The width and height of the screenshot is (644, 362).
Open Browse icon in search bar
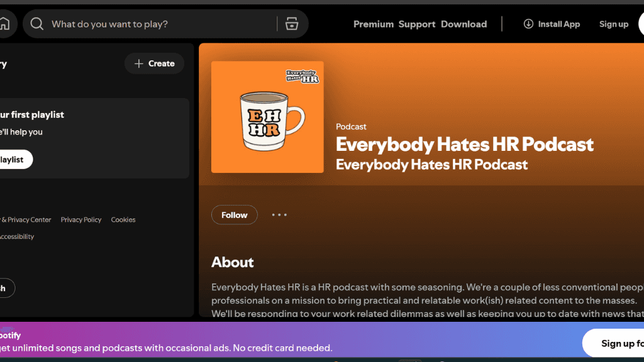(292, 24)
